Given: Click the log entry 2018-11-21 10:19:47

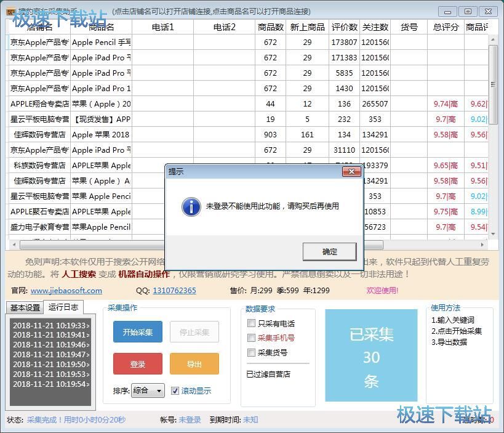Looking at the screenshot, I should point(50,354).
